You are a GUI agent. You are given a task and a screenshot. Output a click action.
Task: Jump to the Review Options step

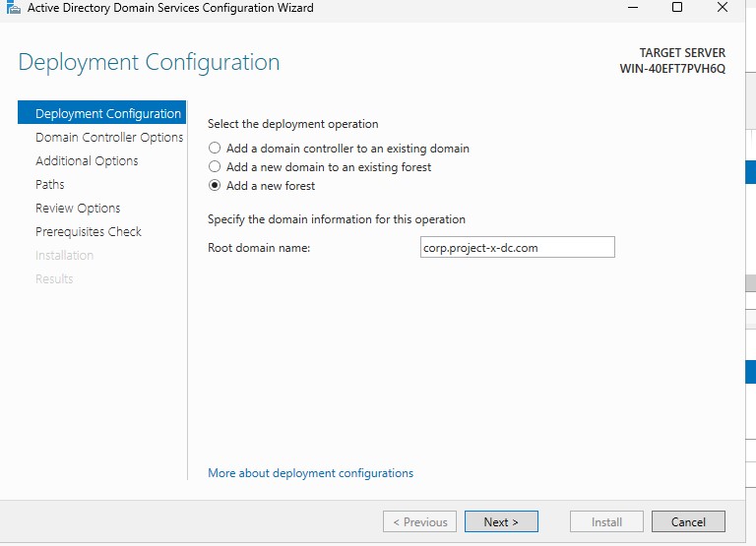78,209
